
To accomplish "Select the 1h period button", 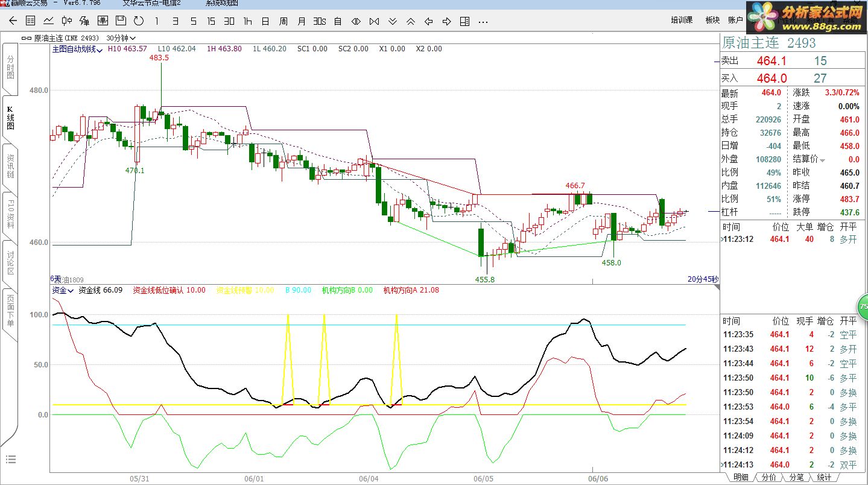I will (x=247, y=21).
